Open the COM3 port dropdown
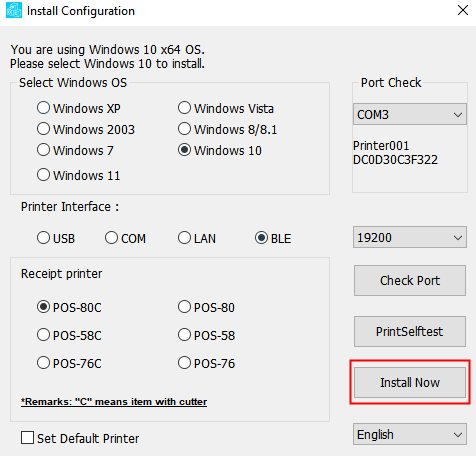 click(x=410, y=114)
